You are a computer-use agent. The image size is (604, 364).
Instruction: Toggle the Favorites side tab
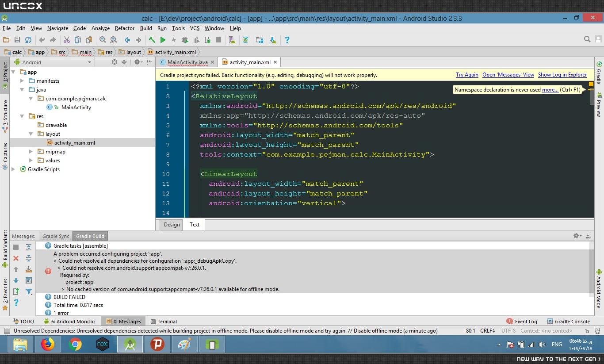pos(5,294)
